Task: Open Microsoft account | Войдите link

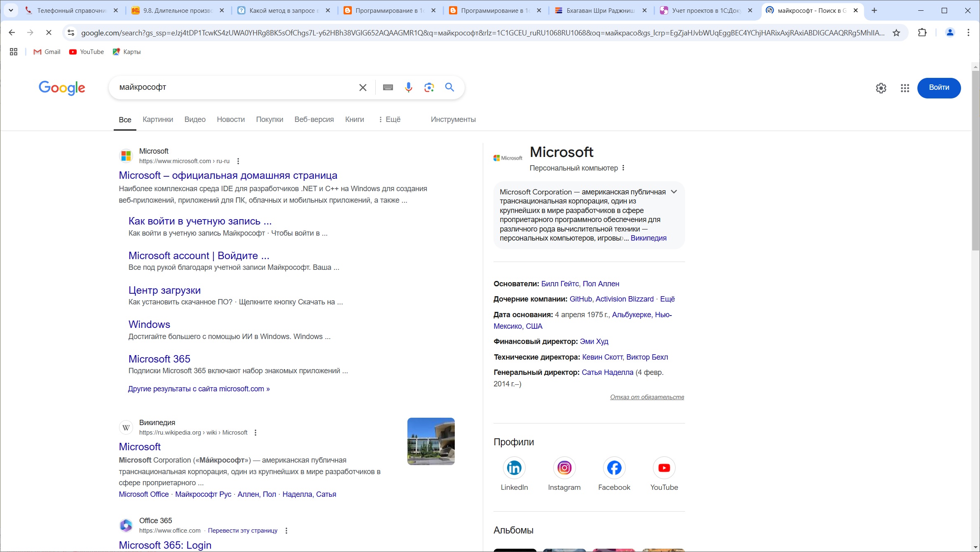Action: coord(199,256)
